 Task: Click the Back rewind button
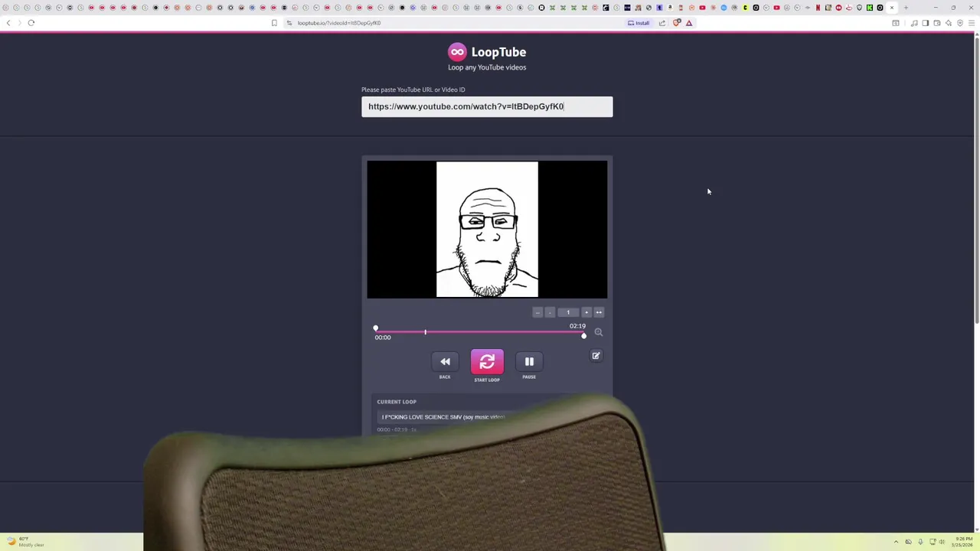pyautogui.click(x=445, y=362)
